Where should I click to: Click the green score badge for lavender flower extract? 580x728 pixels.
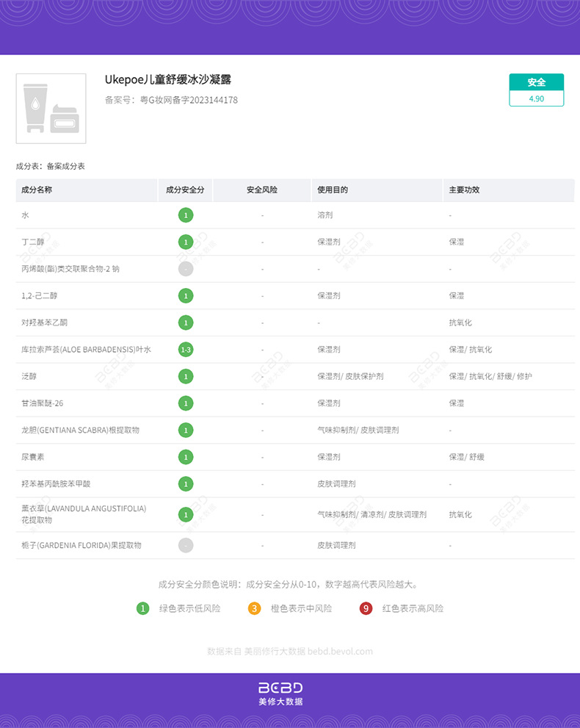click(186, 515)
